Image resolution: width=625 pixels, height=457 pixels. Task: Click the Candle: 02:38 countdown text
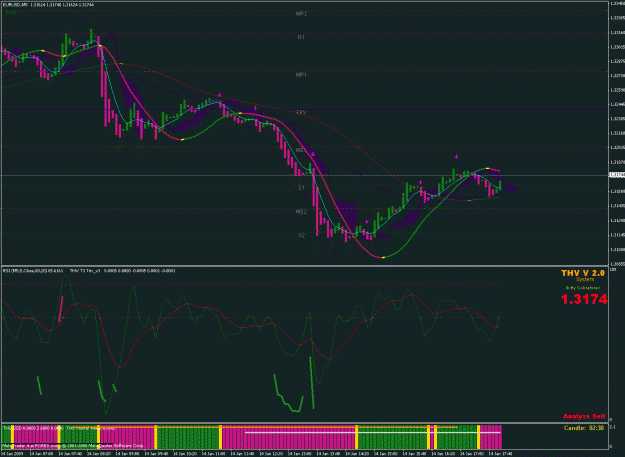tap(584, 428)
